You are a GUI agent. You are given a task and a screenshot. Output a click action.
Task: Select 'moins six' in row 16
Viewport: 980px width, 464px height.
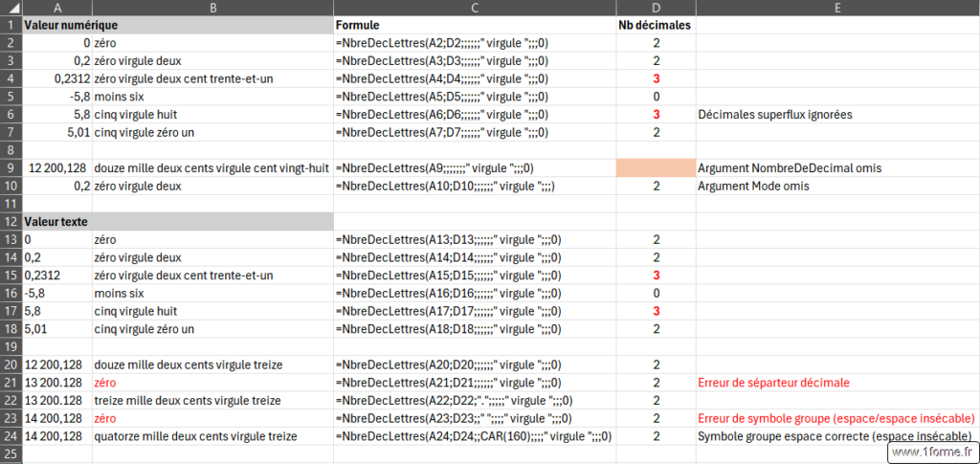pyautogui.click(x=213, y=293)
